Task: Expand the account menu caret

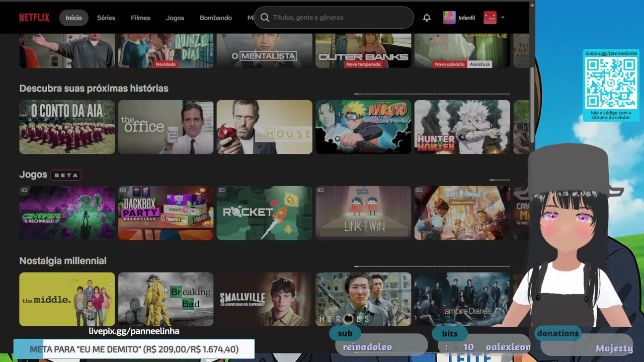Action: click(503, 18)
